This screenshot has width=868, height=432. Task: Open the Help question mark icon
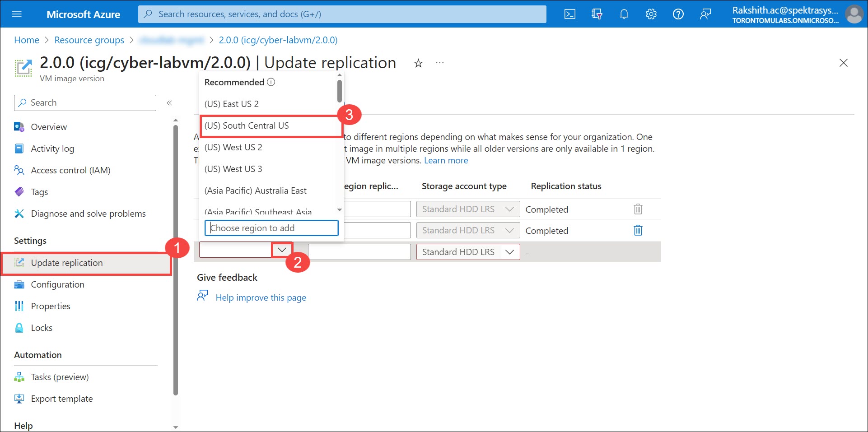point(678,14)
